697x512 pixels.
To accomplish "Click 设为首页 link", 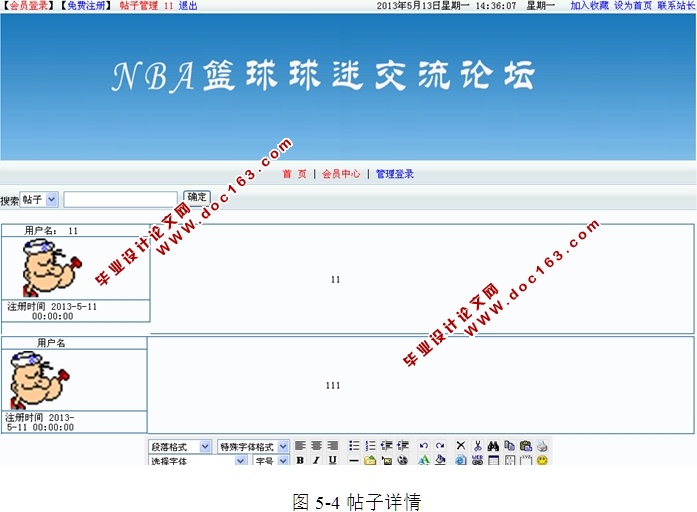I will 633,6.
